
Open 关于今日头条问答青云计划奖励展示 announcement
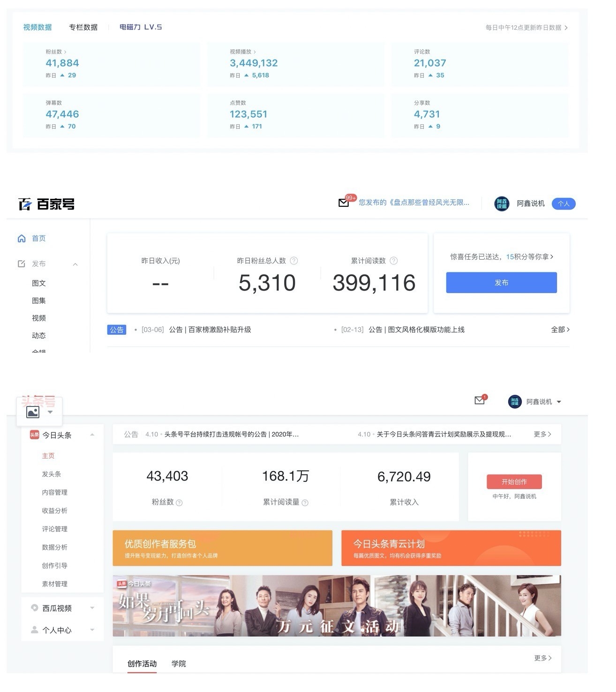click(x=444, y=434)
